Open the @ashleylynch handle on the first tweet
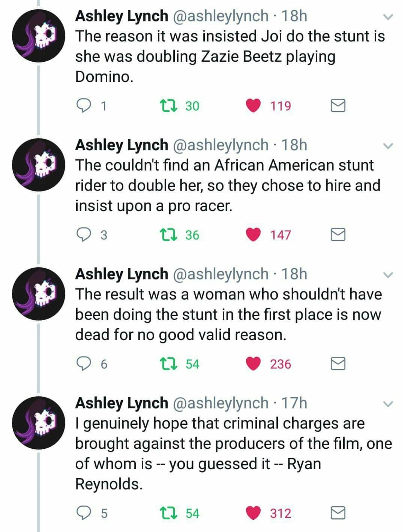 pyautogui.click(x=220, y=16)
